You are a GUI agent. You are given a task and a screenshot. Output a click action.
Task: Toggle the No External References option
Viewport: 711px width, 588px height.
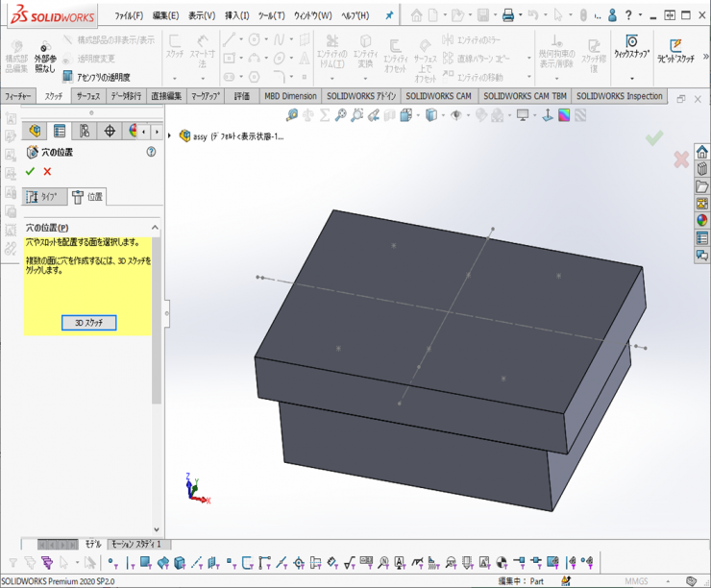[44, 59]
